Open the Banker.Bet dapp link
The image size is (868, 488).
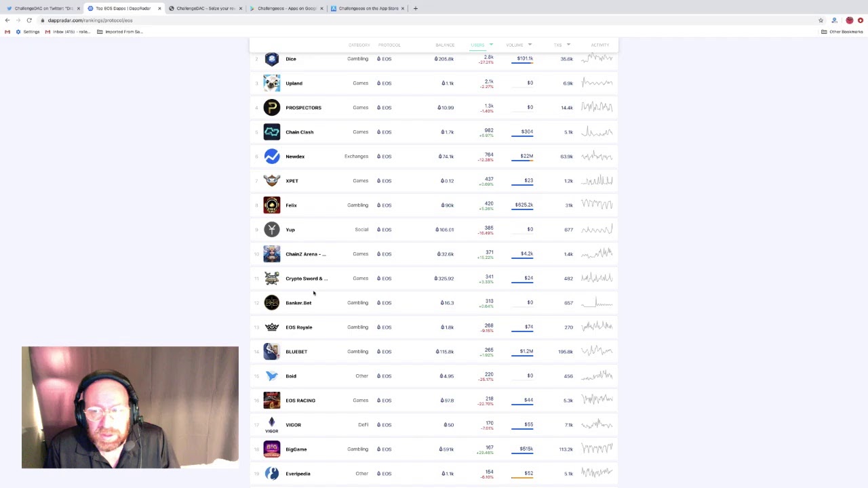[298, 303]
